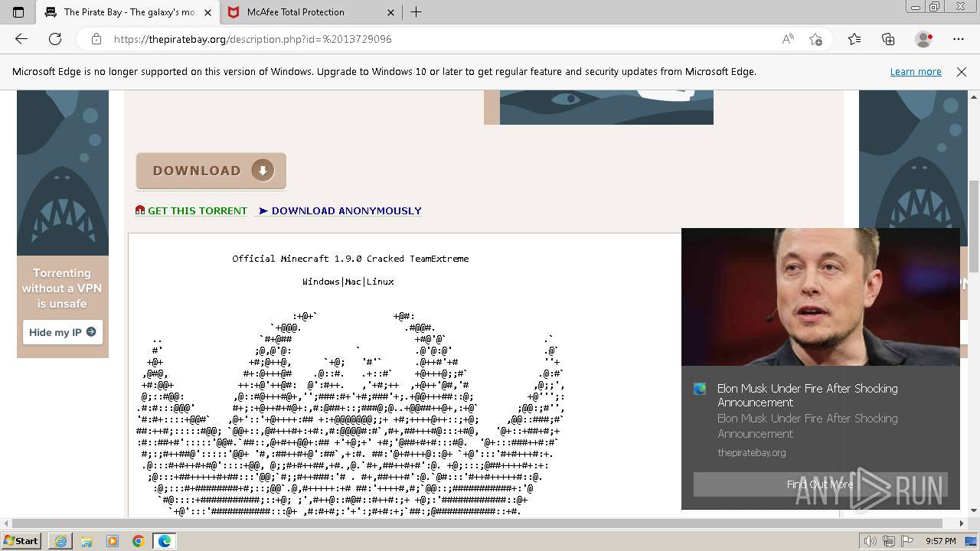Screen dimensions: 980x551
Task: View site information lock icon
Action: (96, 39)
